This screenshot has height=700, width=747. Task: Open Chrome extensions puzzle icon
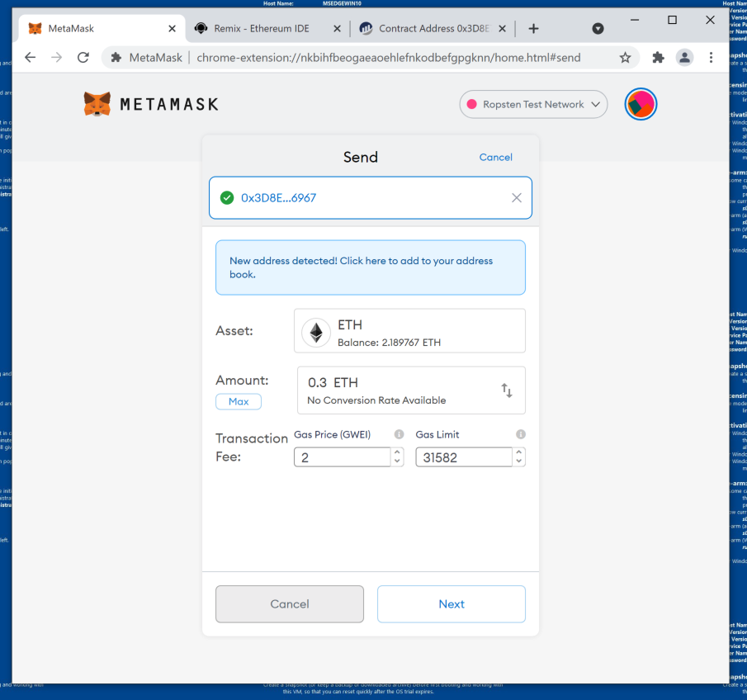[x=658, y=58]
